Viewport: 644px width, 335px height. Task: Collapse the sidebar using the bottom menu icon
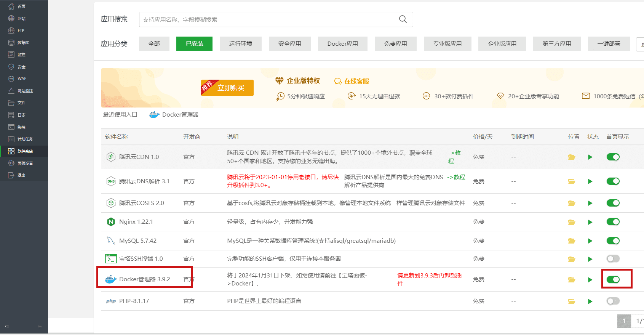(7, 327)
